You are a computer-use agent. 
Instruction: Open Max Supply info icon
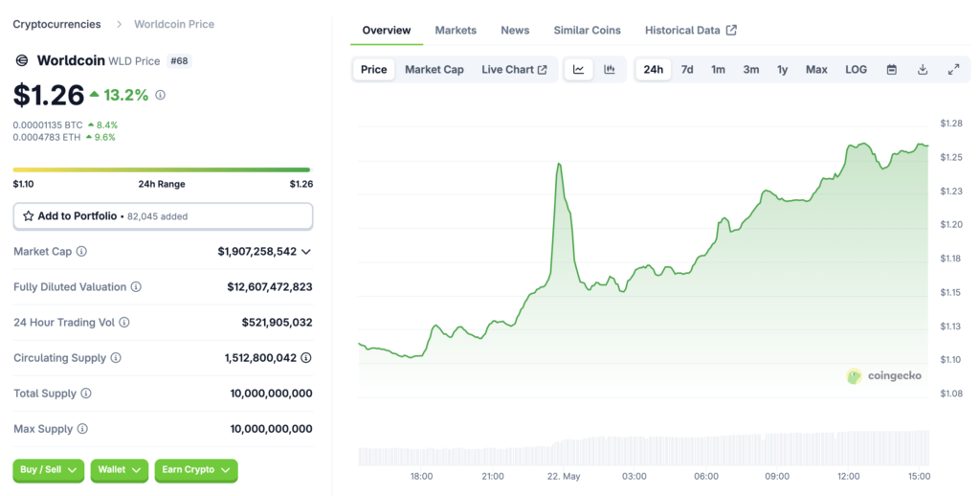pos(82,429)
